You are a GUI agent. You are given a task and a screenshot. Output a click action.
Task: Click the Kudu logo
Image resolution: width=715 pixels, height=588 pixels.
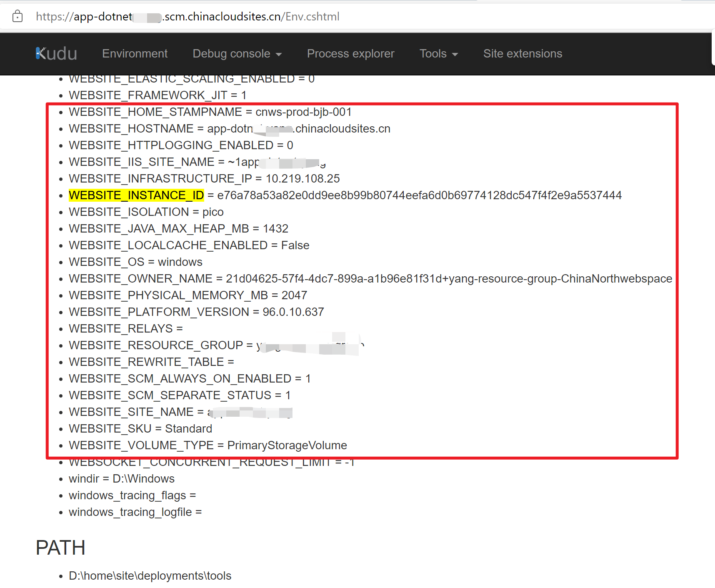click(x=56, y=54)
